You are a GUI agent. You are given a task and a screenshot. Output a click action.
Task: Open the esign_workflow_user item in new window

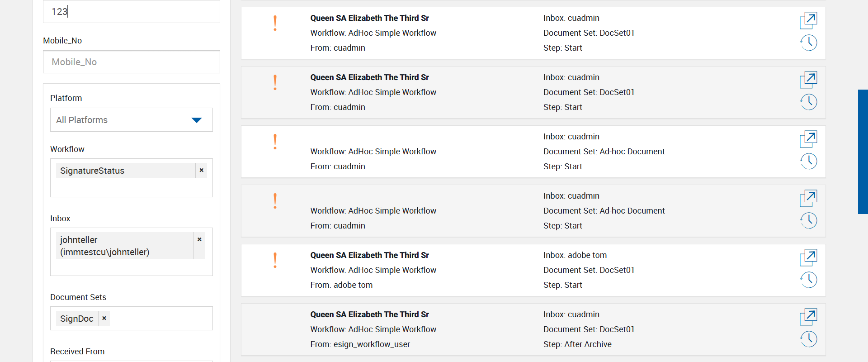click(x=808, y=317)
